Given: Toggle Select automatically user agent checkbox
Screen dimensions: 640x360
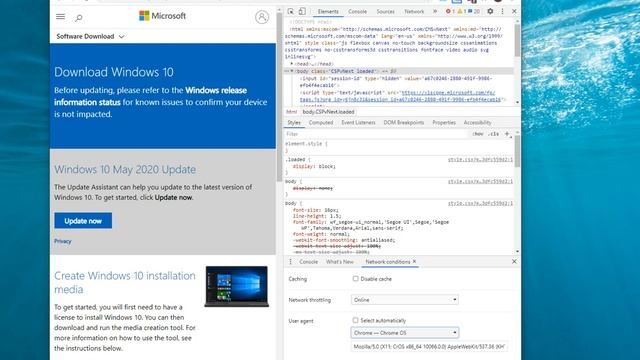Looking at the screenshot, I should point(356,320).
